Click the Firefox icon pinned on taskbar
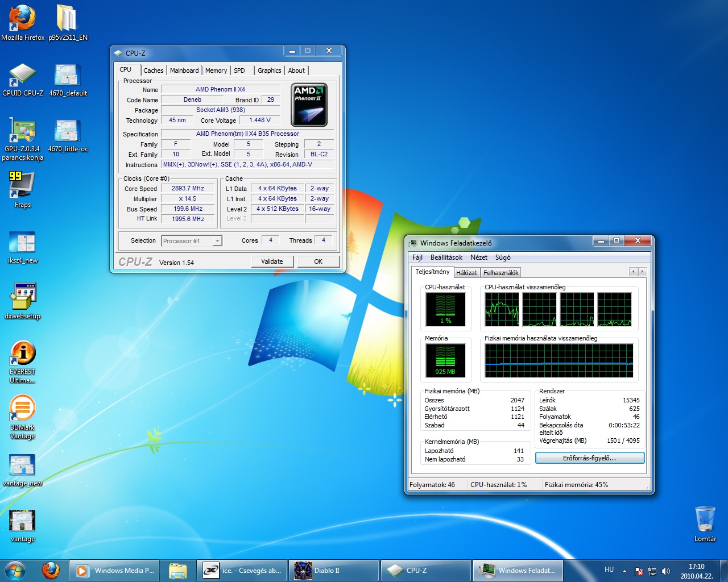 (51, 570)
